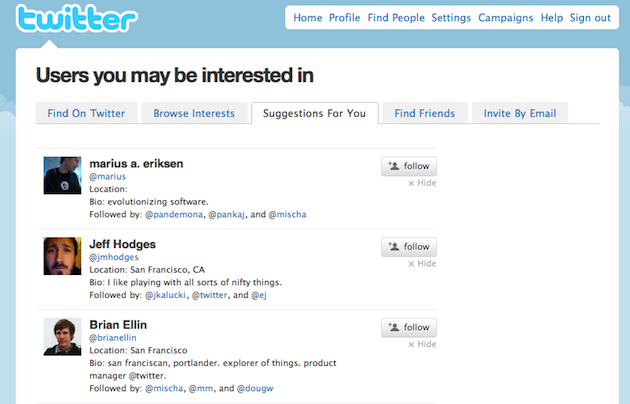Switch to the Find On Twitter tab
630x404 pixels.
coord(86,113)
